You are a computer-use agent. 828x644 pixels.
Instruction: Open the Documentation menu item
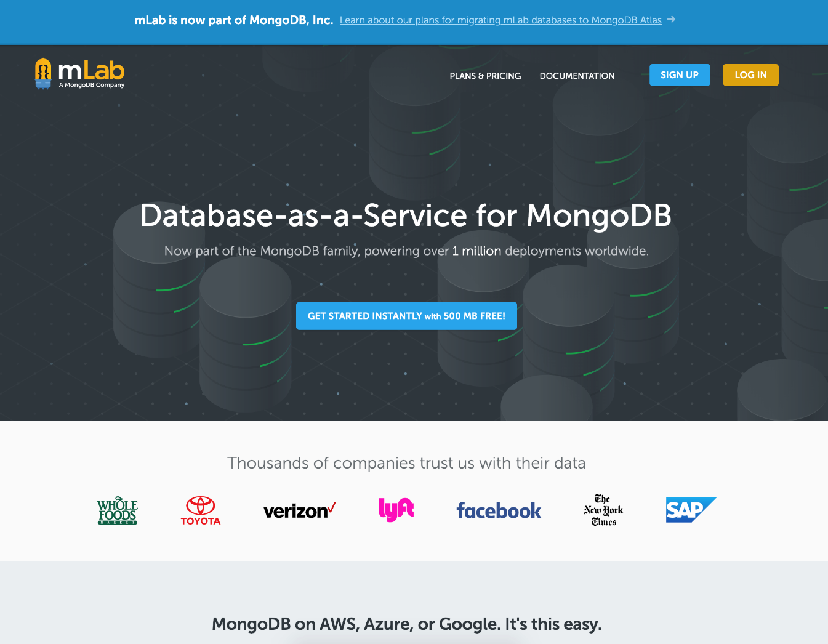click(x=577, y=76)
